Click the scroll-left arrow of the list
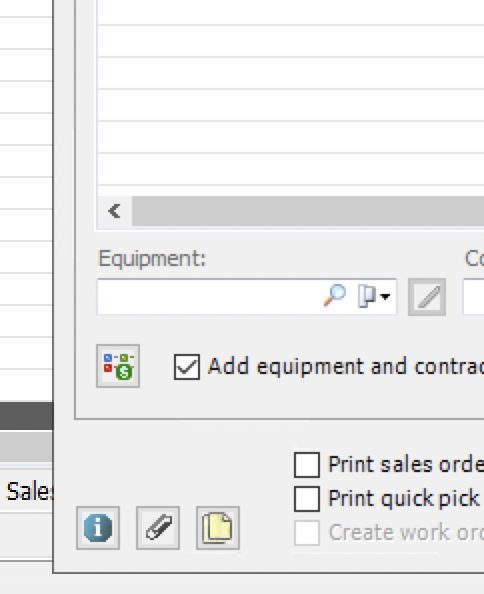The image size is (484, 594). tap(114, 211)
